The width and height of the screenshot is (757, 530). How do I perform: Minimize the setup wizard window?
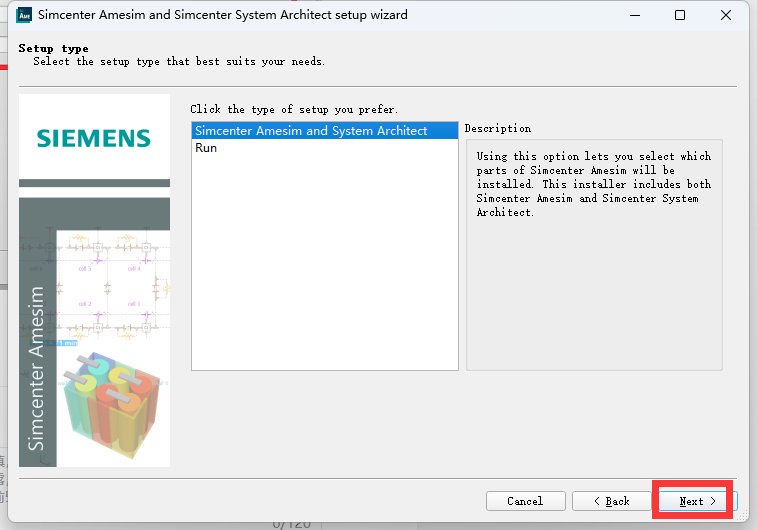[635, 15]
